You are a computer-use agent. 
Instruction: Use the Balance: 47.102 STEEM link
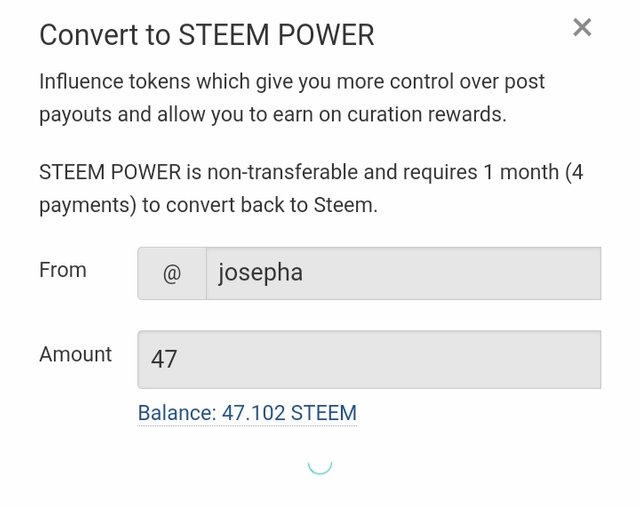247,413
